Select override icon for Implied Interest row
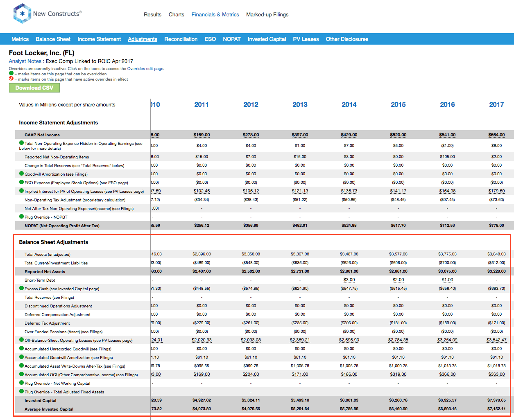Viewport: 514px width, 420px height. tap(22, 191)
